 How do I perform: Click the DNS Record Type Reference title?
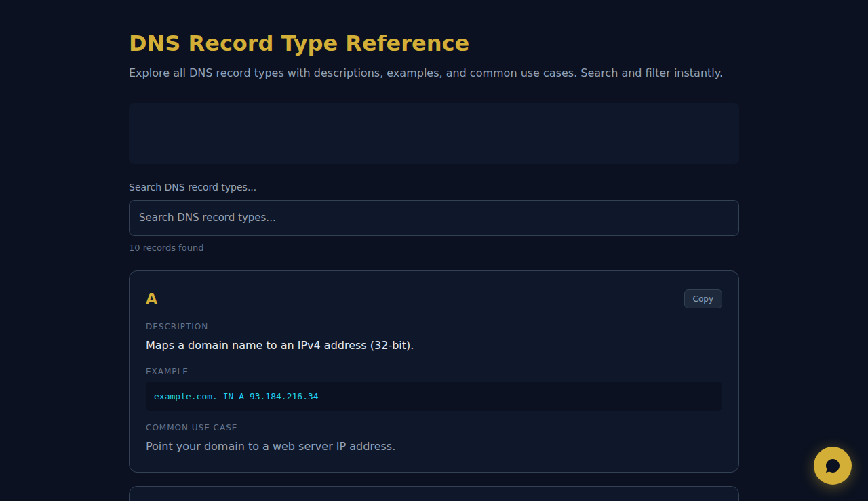pyautogui.click(x=299, y=43)
